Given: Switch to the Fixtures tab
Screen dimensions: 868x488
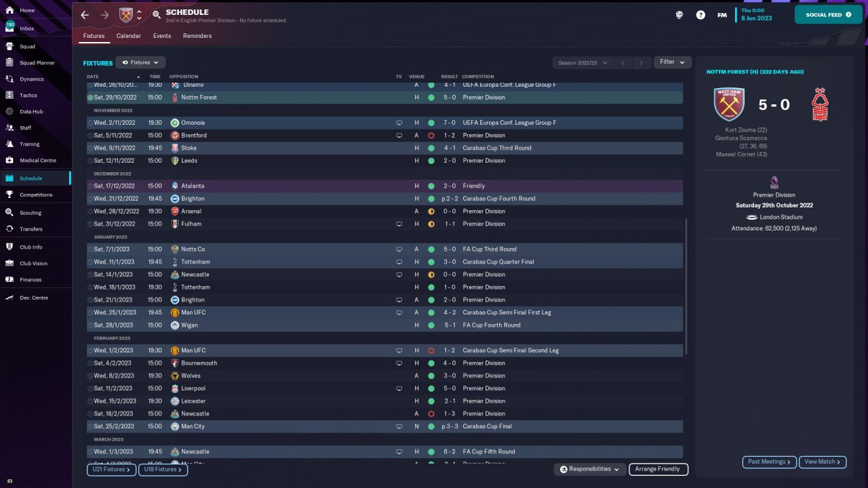Looking at the screenshot, I should pos(94,36).
